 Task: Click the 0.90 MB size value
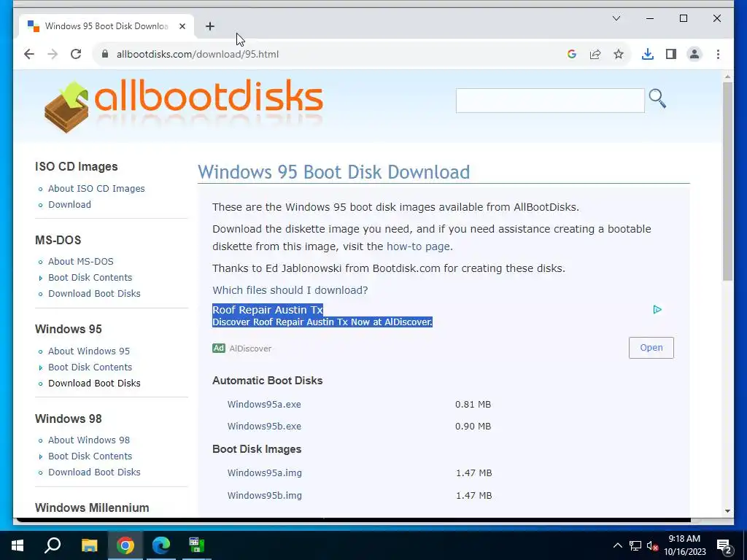[x=473, y=426]
